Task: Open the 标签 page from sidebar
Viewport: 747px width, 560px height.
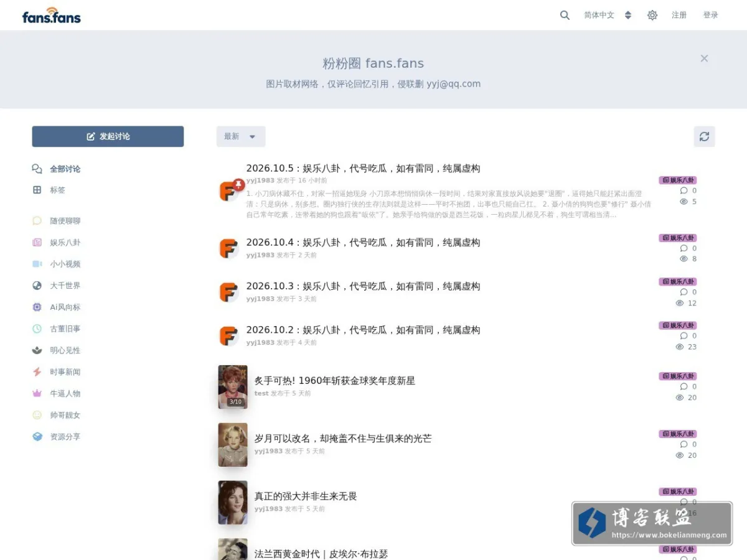Action: pos(57,190)
